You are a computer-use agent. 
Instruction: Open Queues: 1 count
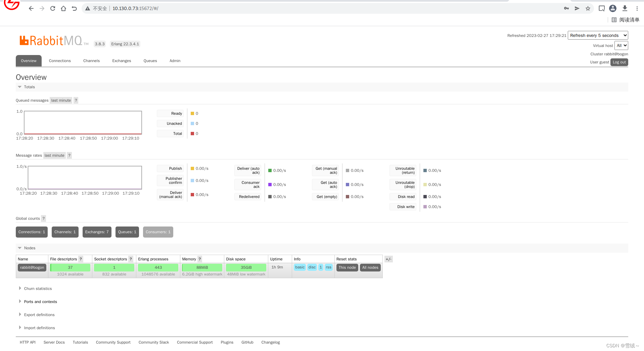coord(127,232)
